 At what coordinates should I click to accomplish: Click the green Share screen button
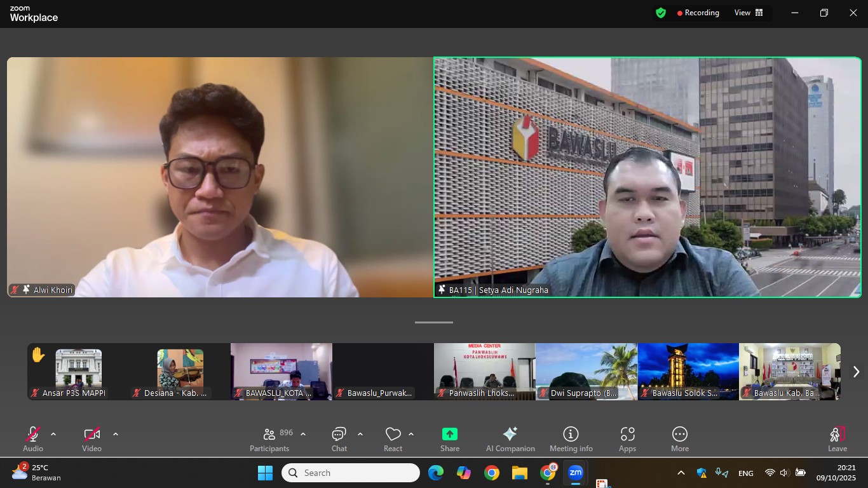(x=449, y=439)
